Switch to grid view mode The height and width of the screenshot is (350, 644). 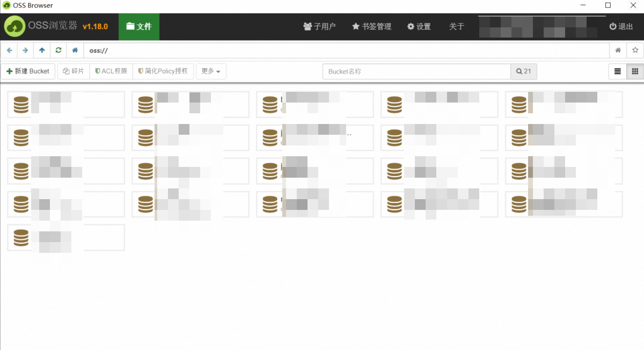point(635,71)
